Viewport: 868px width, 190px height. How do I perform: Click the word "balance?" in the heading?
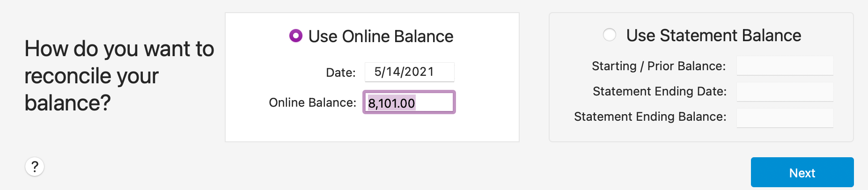tap(67, 103)
